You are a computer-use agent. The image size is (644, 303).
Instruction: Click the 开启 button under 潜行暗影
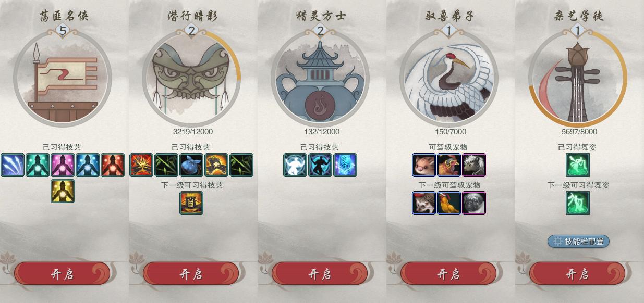pyautogui.click(x=191, y=274)
